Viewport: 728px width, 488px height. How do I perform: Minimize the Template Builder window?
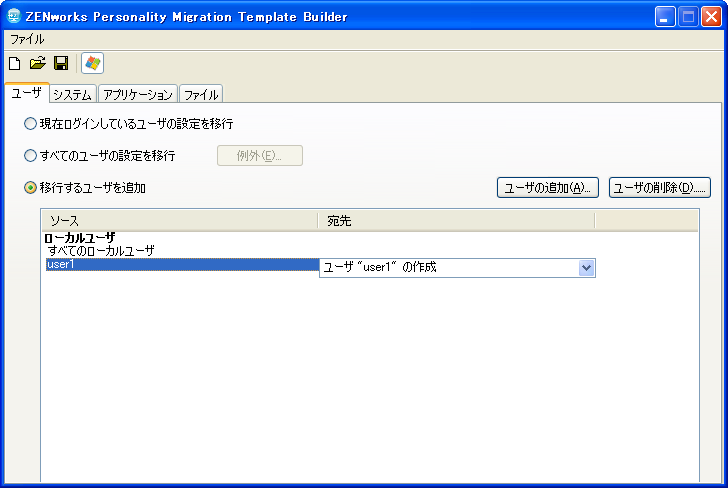(665, 17)
